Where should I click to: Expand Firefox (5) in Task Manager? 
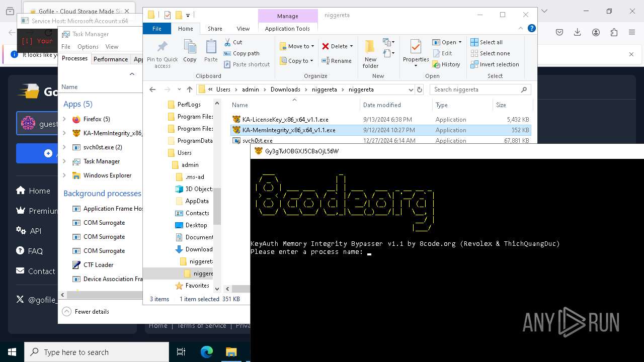pos(64,119)
